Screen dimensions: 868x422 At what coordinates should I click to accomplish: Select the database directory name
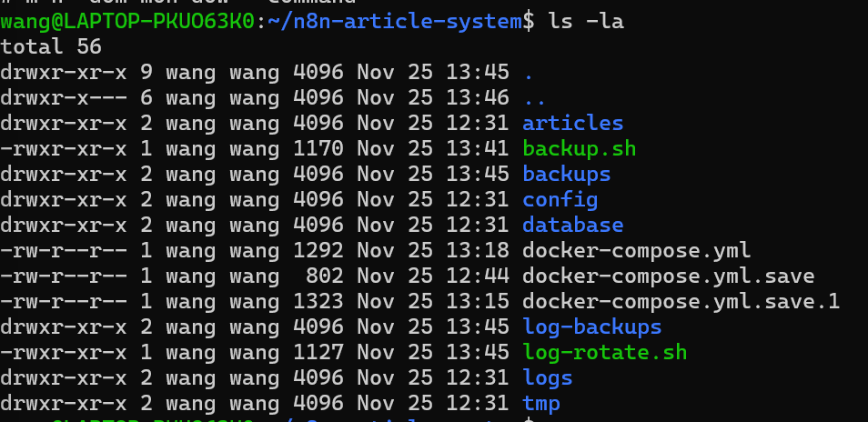572,225
